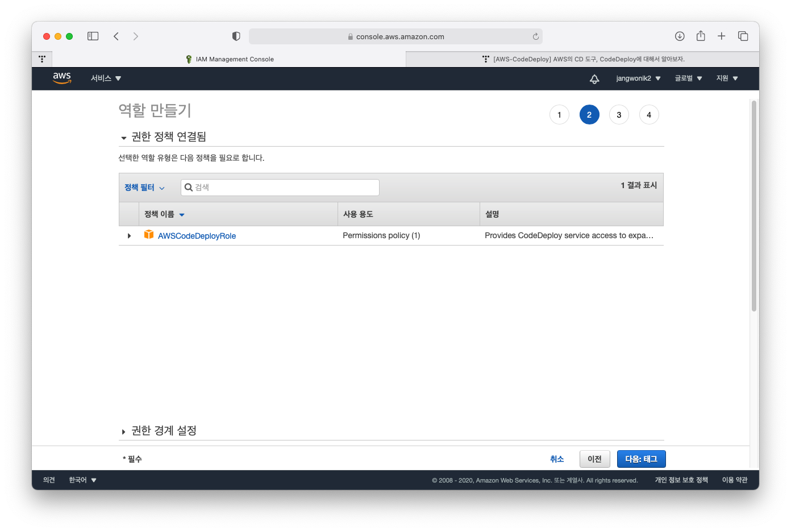
Task: Toggle the Safari sidebar icon
Action: (x=93, y=36)
